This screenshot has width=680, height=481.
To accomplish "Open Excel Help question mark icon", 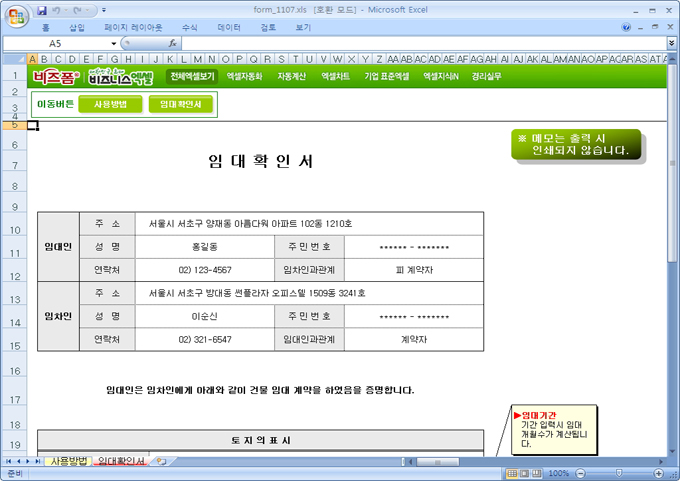I will point(627,28).
